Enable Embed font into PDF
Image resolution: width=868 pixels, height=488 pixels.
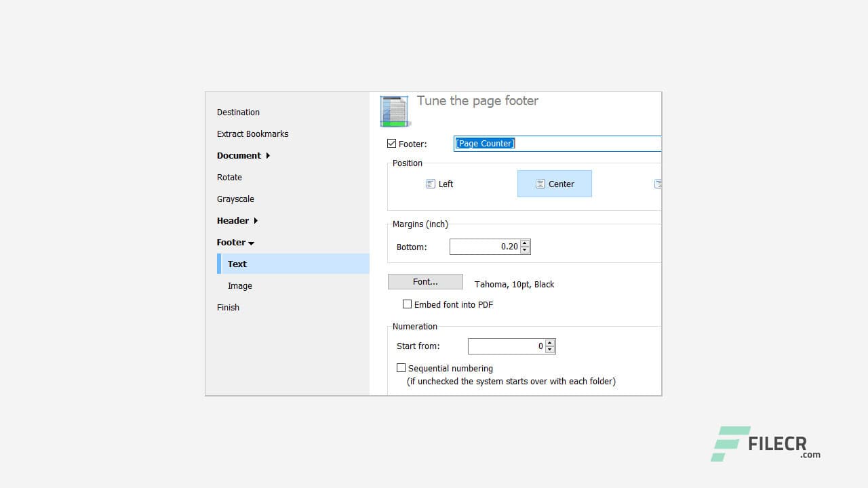[x=408, y=304]
